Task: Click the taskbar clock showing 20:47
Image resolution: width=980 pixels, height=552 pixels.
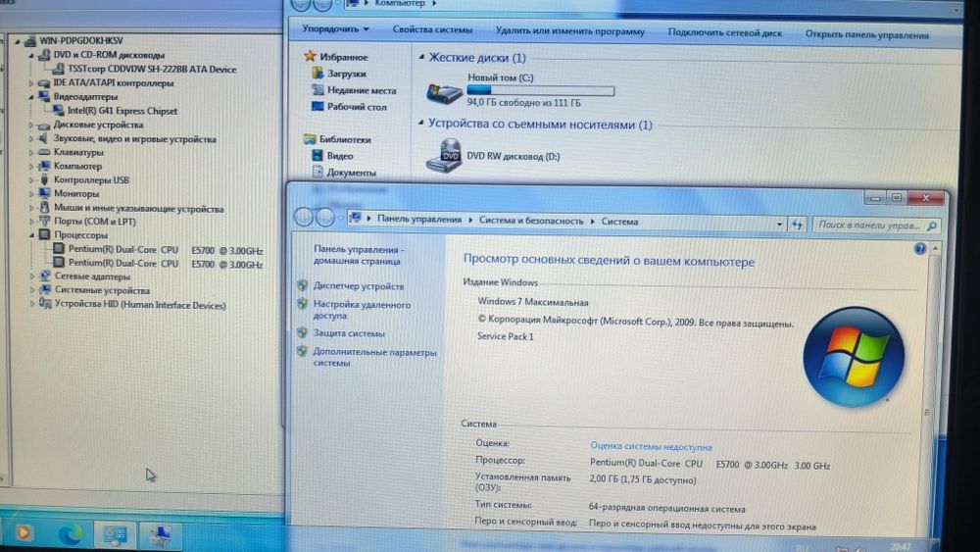Action: [x=900, y=546]
